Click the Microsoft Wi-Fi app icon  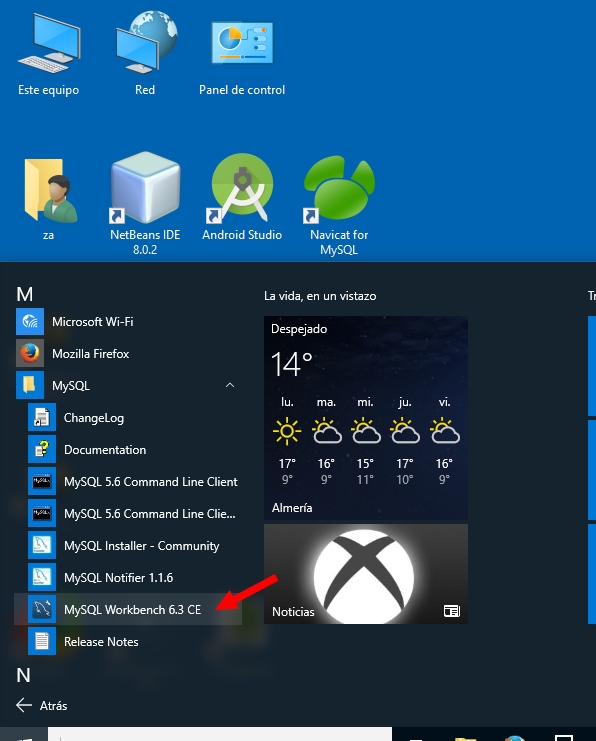pos(30,322)
